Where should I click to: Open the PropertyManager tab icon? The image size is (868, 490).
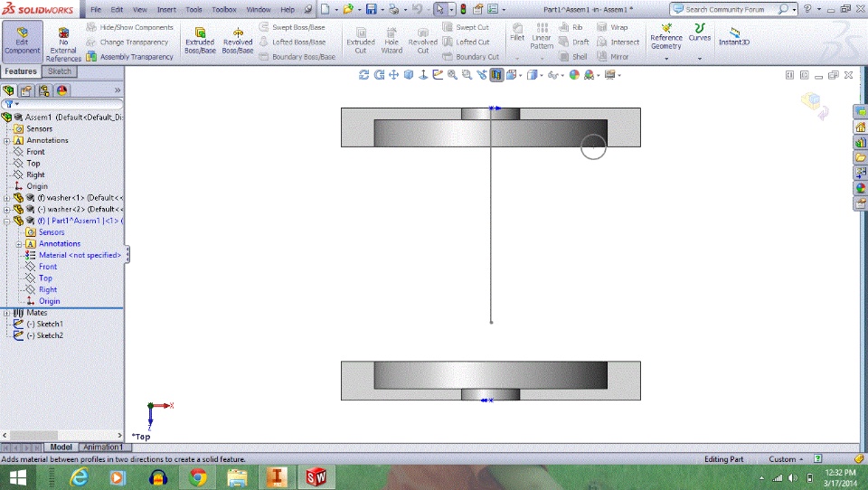click(x=25, y=90)
